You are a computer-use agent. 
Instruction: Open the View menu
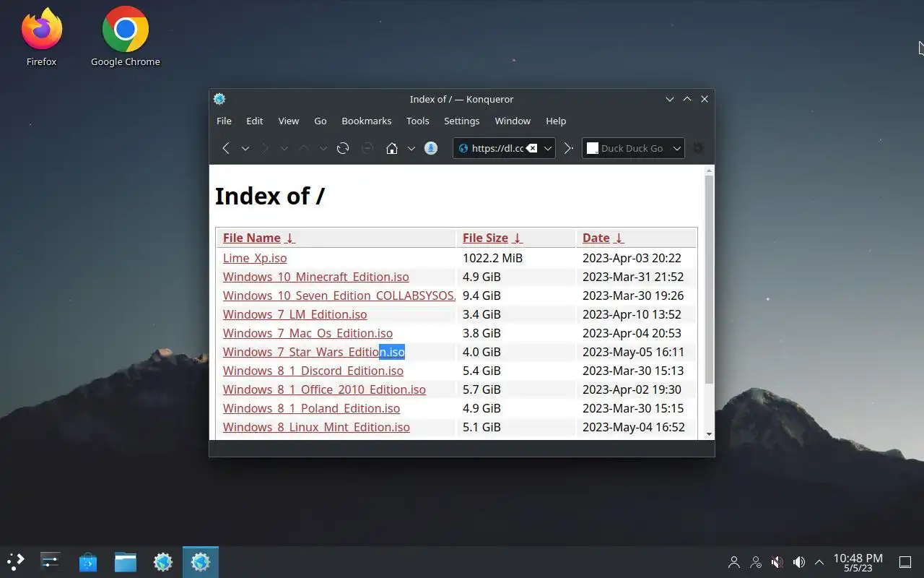point(288,121)
